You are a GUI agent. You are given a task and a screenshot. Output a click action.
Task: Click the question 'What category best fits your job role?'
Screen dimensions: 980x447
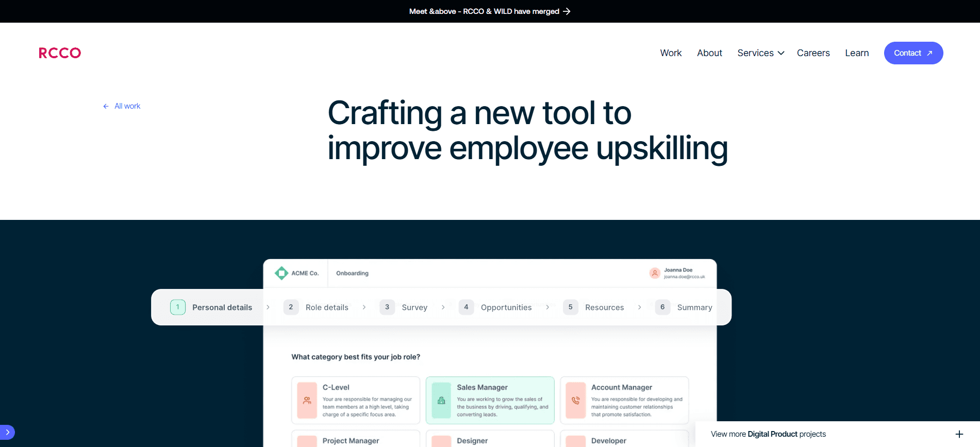pyautogui.click(x=356, y=357)
